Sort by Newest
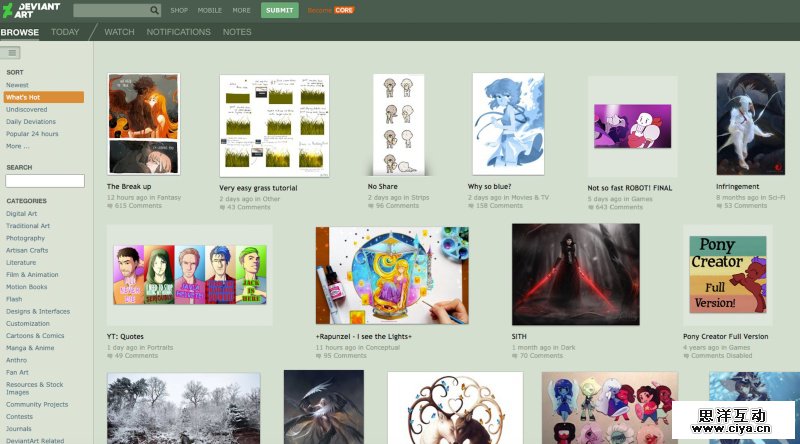Viewport: 800px width, 444px height. (x=17, y=85)
